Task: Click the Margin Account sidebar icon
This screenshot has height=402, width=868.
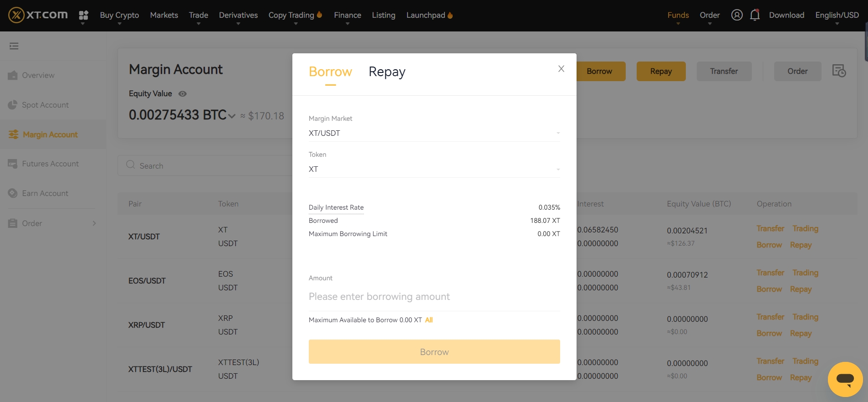Action: point(13,134)
